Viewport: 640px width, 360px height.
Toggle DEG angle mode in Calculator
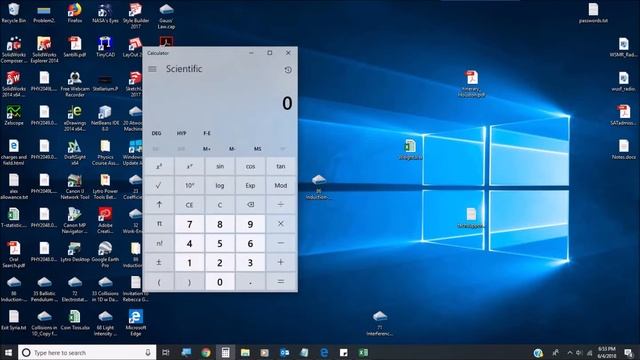(x=156, y=133)
